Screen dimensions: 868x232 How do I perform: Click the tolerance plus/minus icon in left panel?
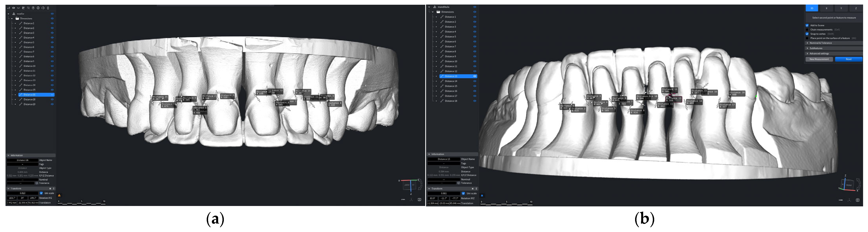point(37,183)
